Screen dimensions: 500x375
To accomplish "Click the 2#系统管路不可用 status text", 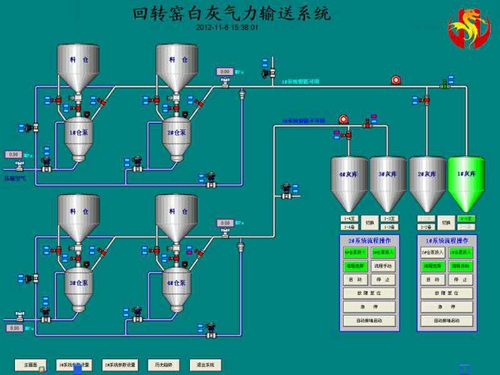I will (x=304, y=121).
